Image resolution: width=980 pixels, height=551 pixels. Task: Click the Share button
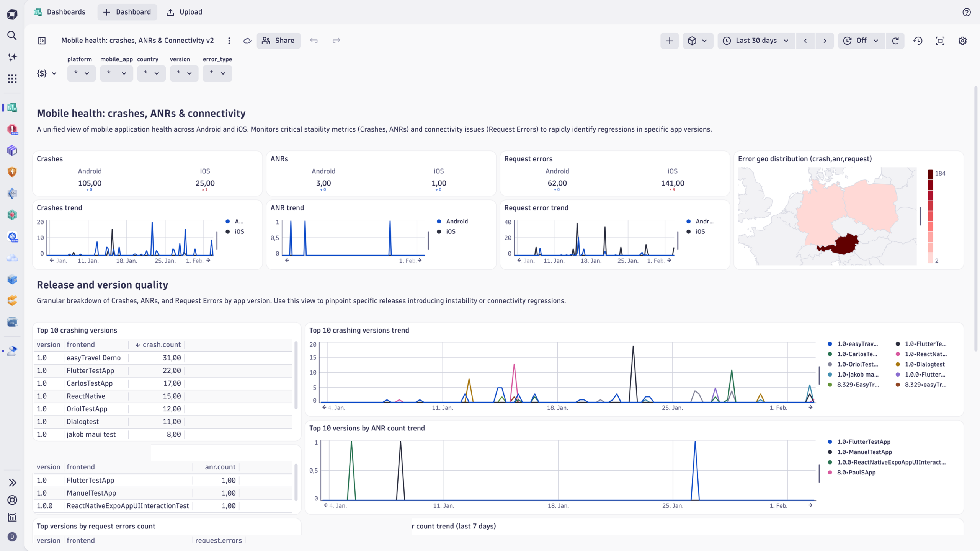point(278,41)
